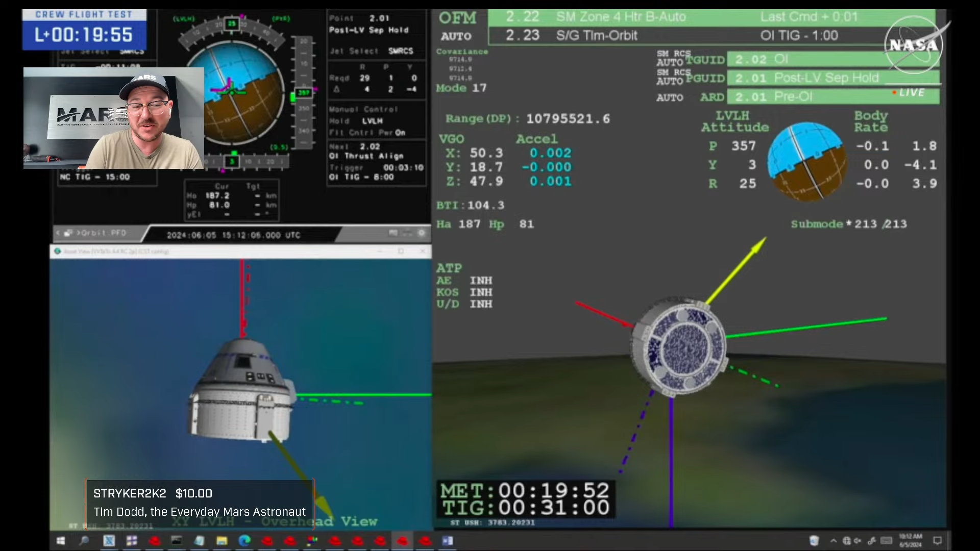The width and height of the screenshot is (980, 551).
Task: Click the Ha 187 apogee readout
Action: click(458, 224)
